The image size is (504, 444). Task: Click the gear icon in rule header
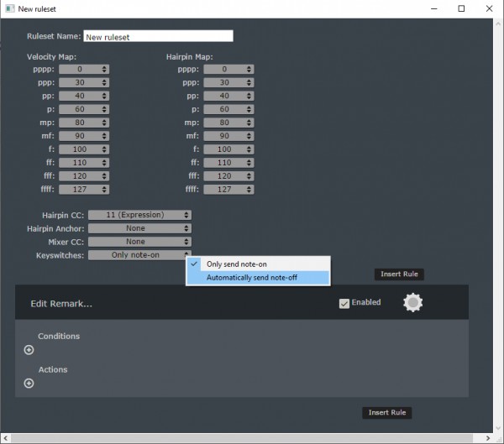pyautogui.click(x=412, y=303)
